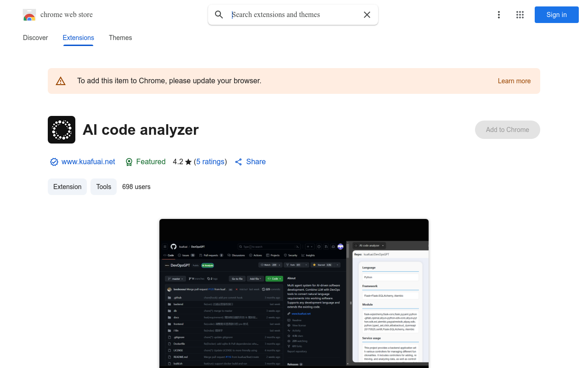Switch to the Discover tab

pos(35,38)
